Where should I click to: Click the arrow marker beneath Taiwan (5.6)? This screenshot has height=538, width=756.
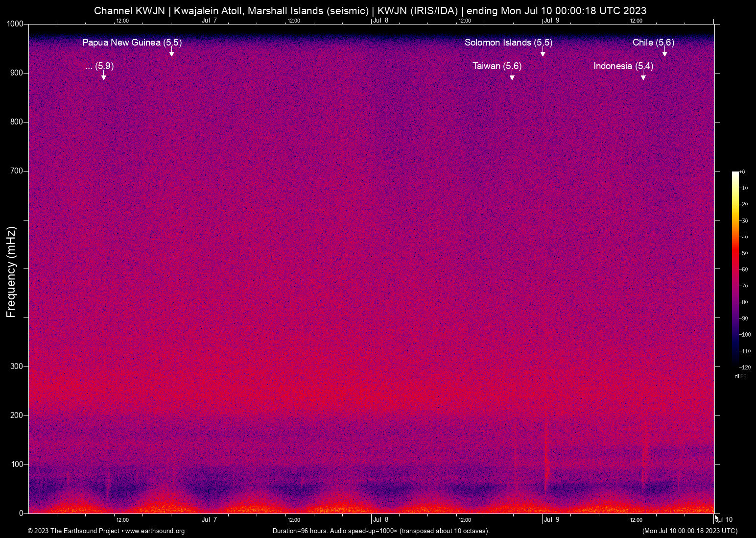512,76
